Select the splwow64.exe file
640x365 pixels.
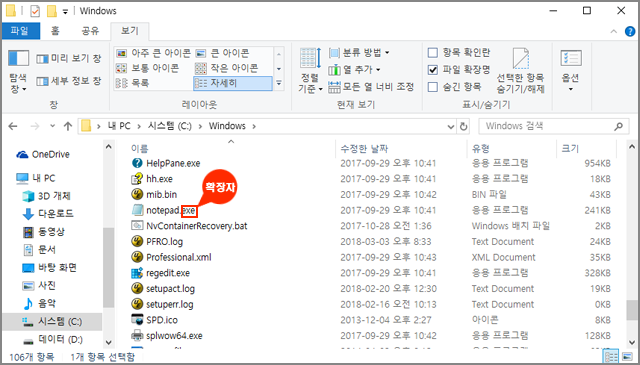[x=167, y=336]
